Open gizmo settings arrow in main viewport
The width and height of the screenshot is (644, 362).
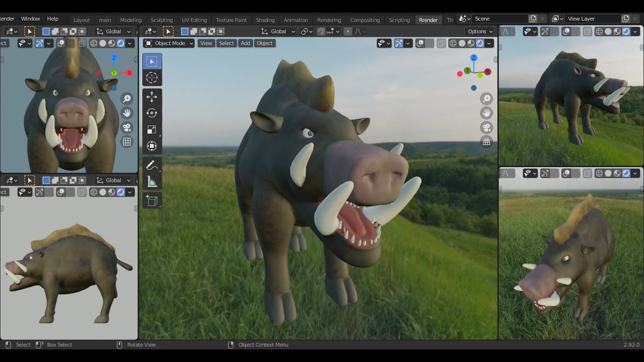[408, 43]
